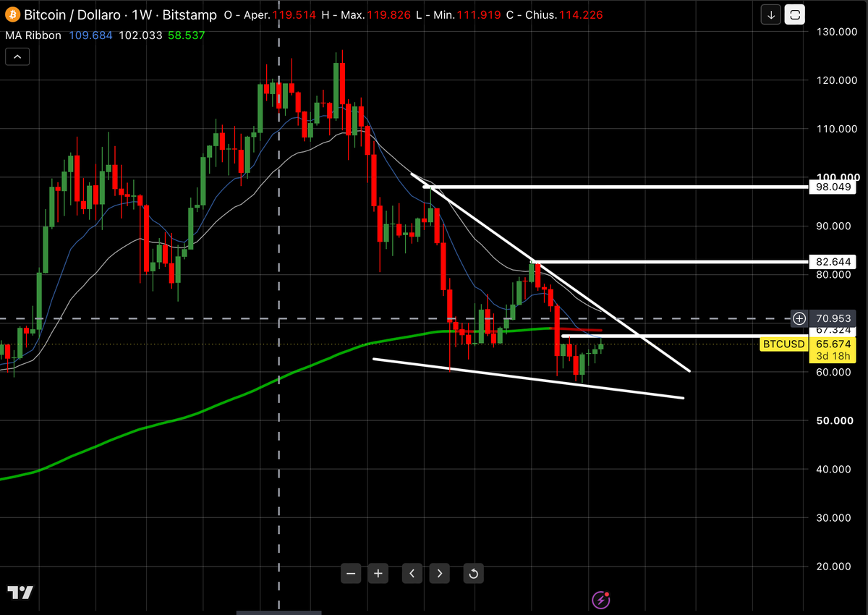The width and height of the screenshot is (868, 615).
Task: Select the green long moving average line
Action: tap(217, 405)
